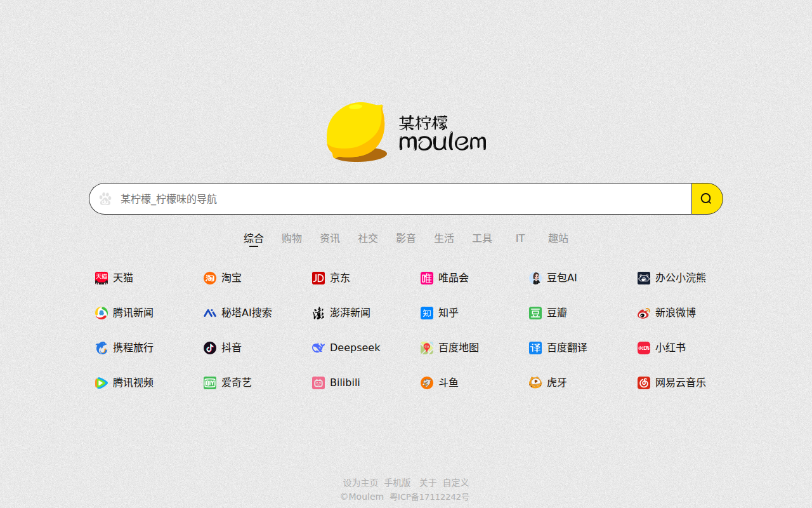Open the 影音 tab

[x=406, y=239]
